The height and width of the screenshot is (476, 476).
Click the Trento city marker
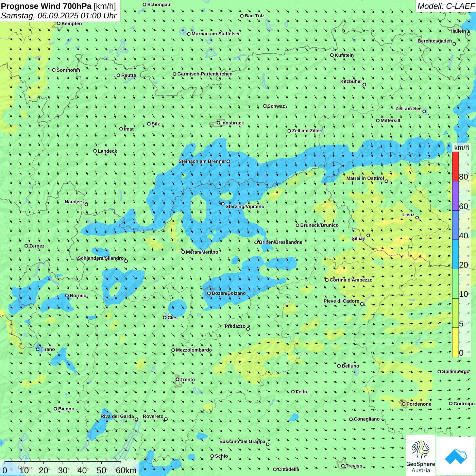[x=177, y=379]
